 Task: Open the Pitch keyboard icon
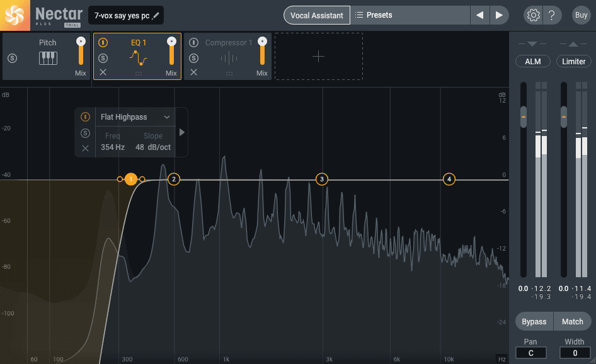[x=48, y=58]
